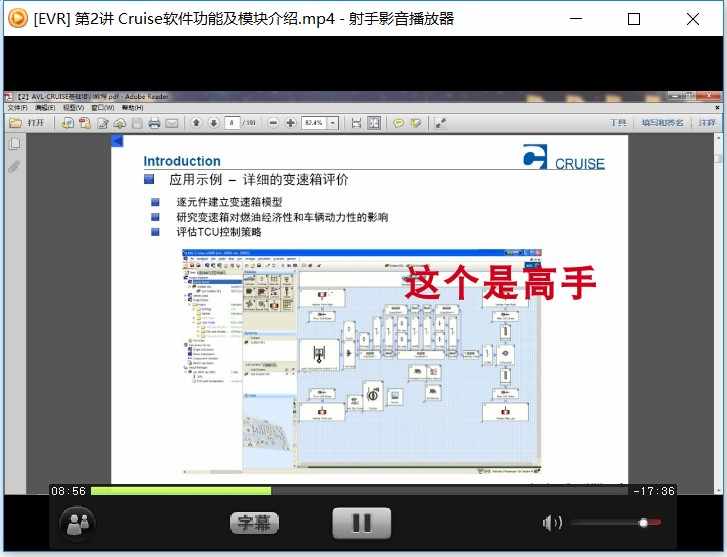
Task: Click the cloud upload icon
Action: (x=120, y=123)
